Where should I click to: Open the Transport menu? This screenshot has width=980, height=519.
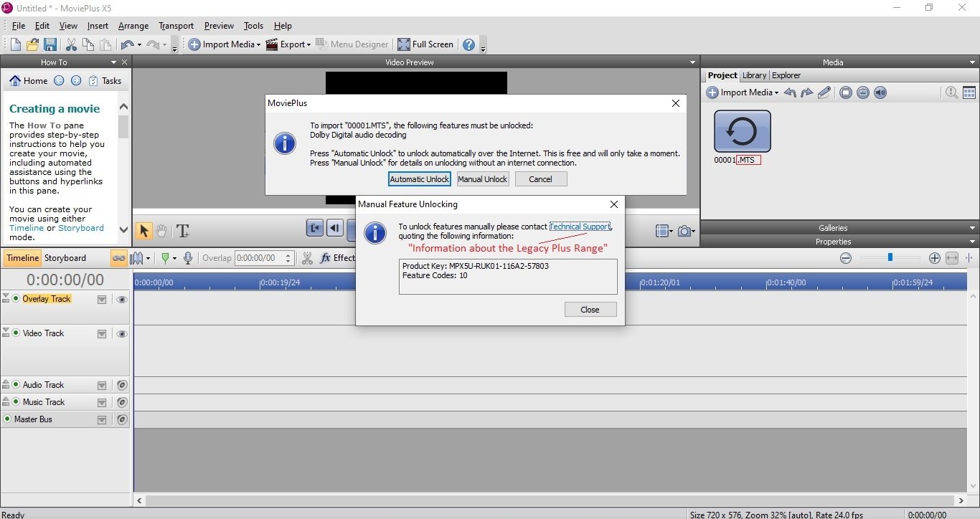pyautogui.click(x=176, y=26)
